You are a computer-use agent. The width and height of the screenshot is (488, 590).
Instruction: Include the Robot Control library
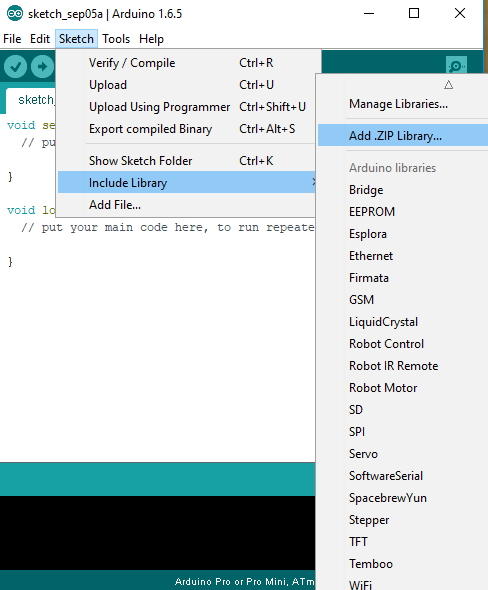click(x=403, y=344)
